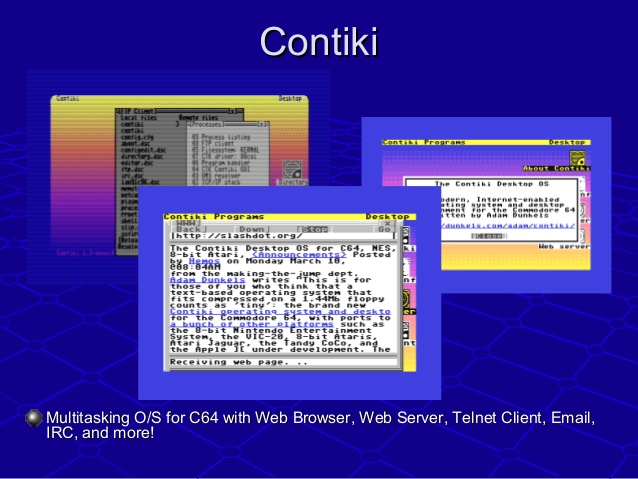Click the Local files heading in FTP Client
The height and width of the screenshot is (479, 638).
click(x=138, y=118)
